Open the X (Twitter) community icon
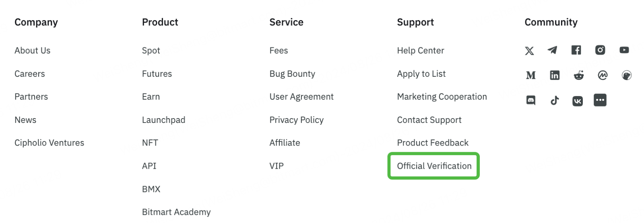This screenshot has height=223, width=644. click(x=529, y=51)
